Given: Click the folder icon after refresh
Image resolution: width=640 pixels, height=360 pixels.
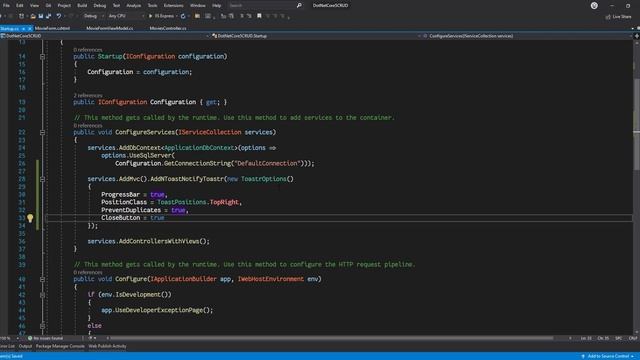Looking at the screenshot, I should (198, 16).
